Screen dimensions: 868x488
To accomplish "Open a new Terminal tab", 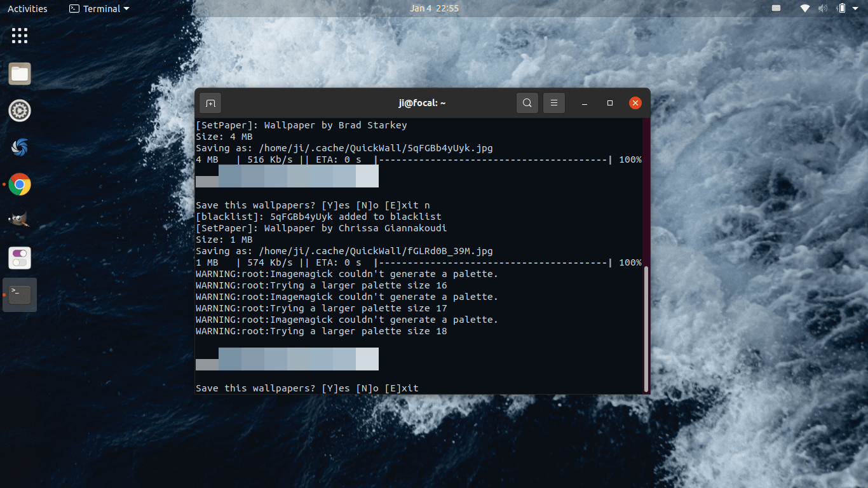I will [210, 102].
